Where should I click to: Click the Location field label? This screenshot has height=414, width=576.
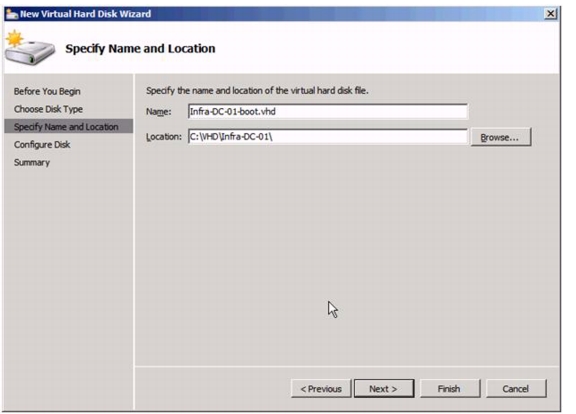point(164,137)
